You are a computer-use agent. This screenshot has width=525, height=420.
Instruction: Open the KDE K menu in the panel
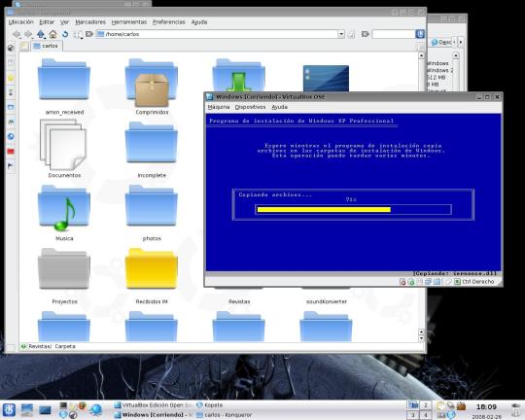[9, 410]
